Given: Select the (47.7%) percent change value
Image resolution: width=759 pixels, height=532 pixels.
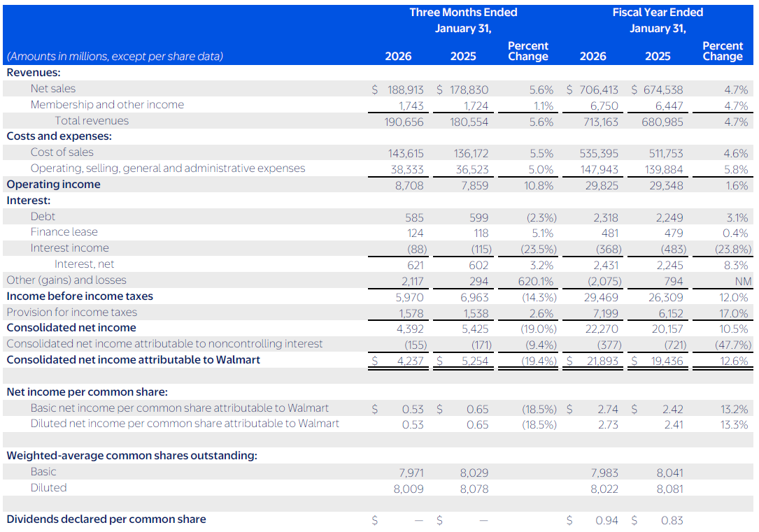Looking at the screenshot, I should click(x=733, y=345).
